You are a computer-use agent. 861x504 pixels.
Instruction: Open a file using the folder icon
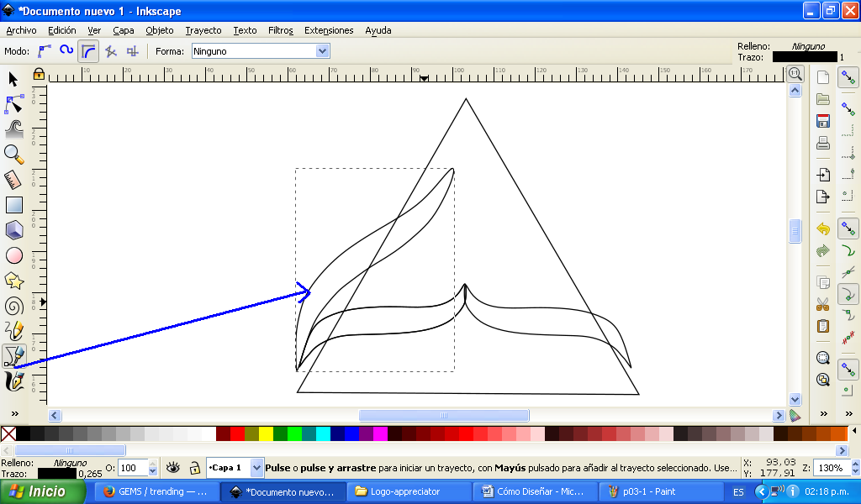(x=822, y=99)
